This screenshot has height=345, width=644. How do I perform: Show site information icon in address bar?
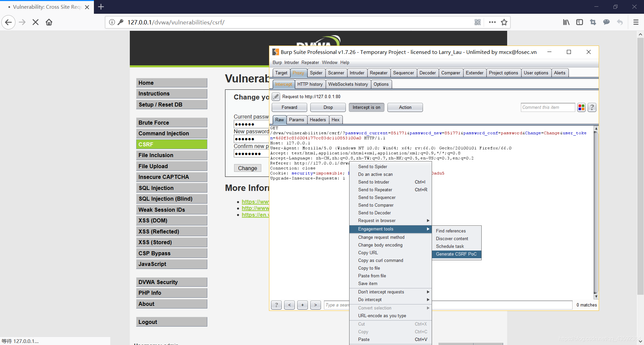coord(112,22)
